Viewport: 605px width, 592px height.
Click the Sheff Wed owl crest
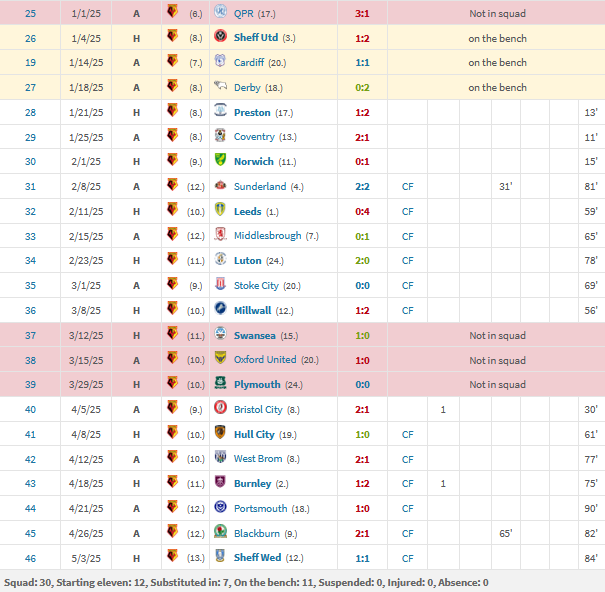(x=220, y=556)
